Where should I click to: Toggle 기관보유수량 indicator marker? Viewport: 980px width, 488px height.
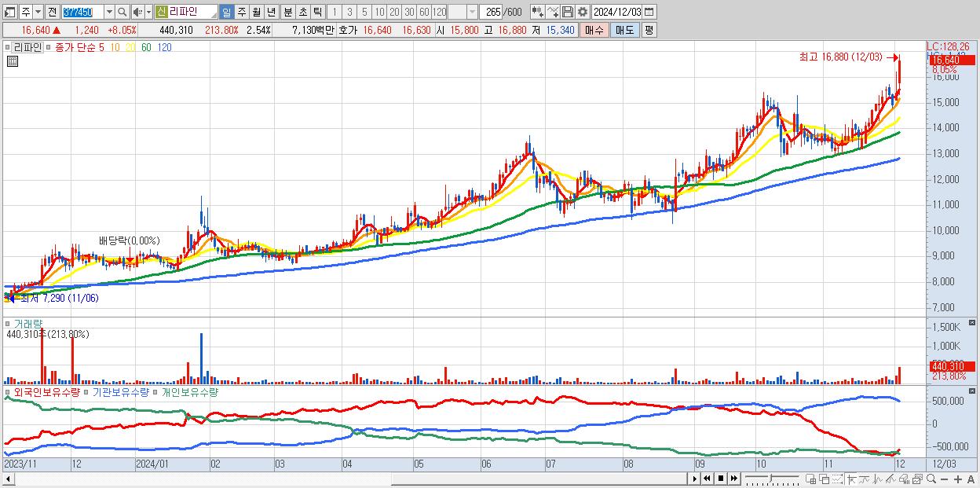click(88, 391)
